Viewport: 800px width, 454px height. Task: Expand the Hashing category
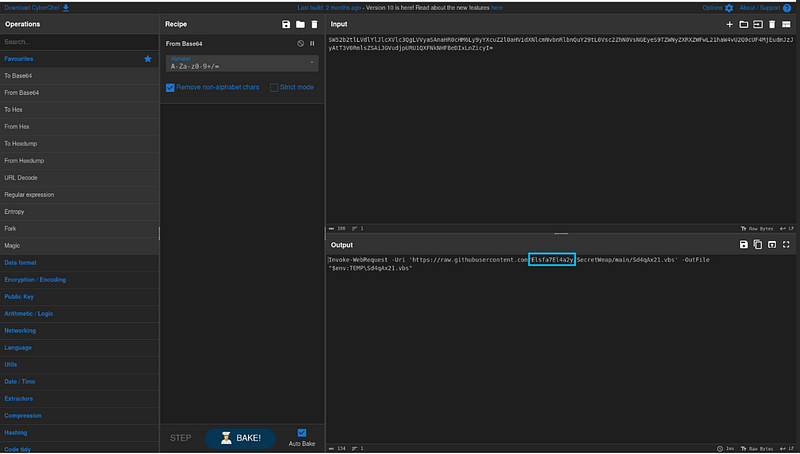[x=80, y=433]
